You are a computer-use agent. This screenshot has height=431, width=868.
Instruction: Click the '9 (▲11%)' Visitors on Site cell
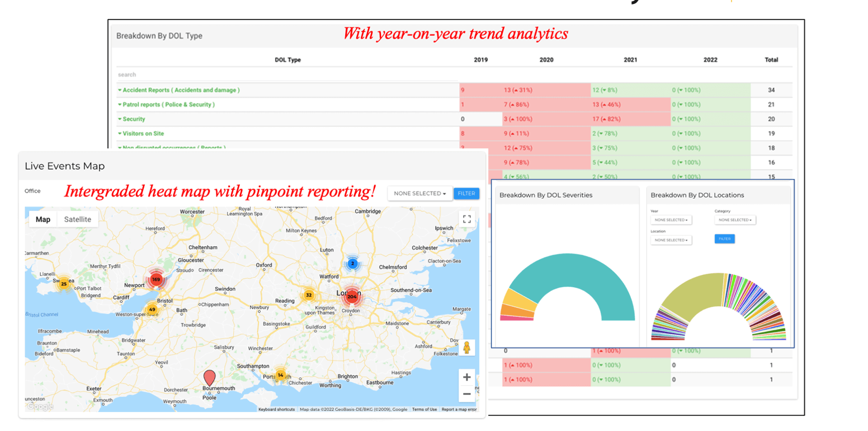tap(546, 133)
